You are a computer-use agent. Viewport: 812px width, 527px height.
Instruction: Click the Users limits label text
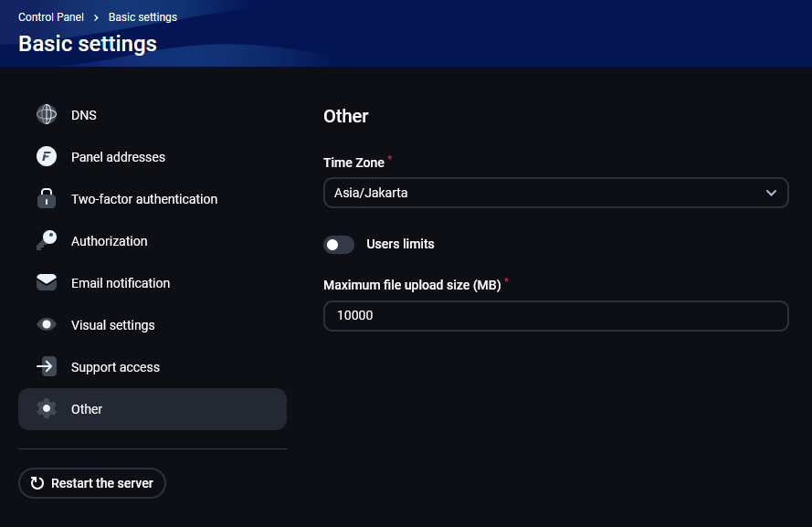400,245
